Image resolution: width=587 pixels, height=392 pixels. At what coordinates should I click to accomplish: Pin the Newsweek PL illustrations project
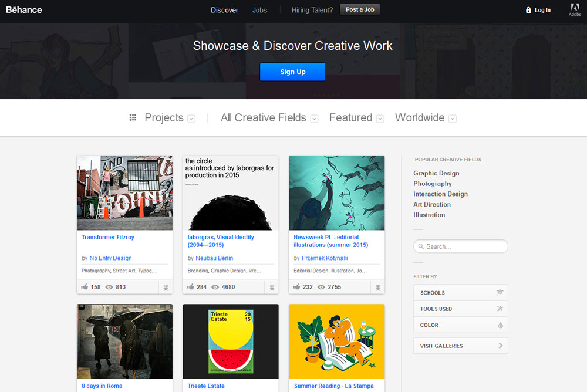pyautogui.click(x=377, y=288)
